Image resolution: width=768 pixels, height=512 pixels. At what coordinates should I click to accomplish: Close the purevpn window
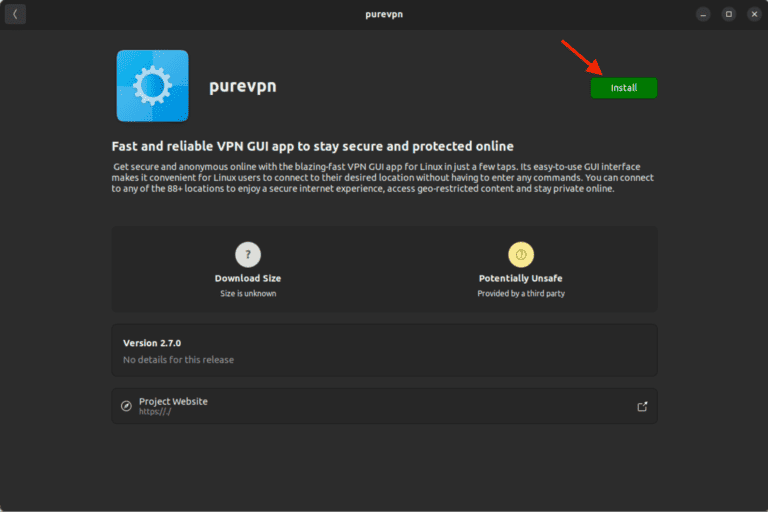click(752, 14)
